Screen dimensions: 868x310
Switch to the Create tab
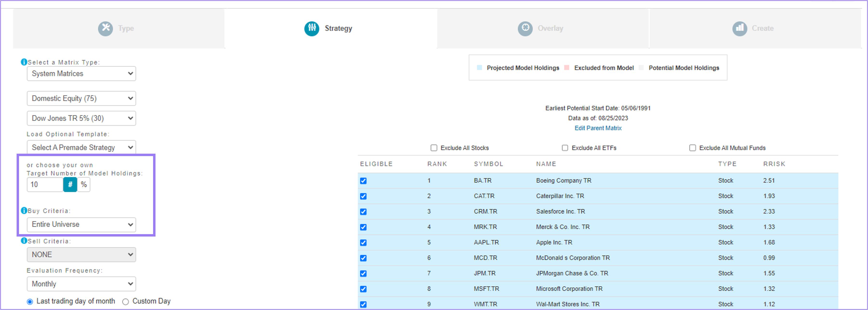click(755, 29)
